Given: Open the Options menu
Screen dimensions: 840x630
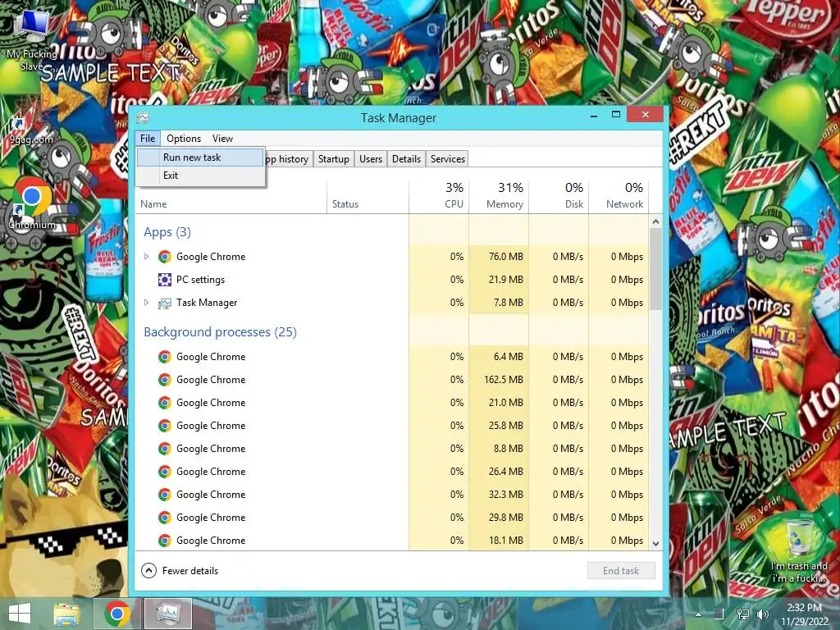Looking at the screenshot, I should (x=184, y=138).
